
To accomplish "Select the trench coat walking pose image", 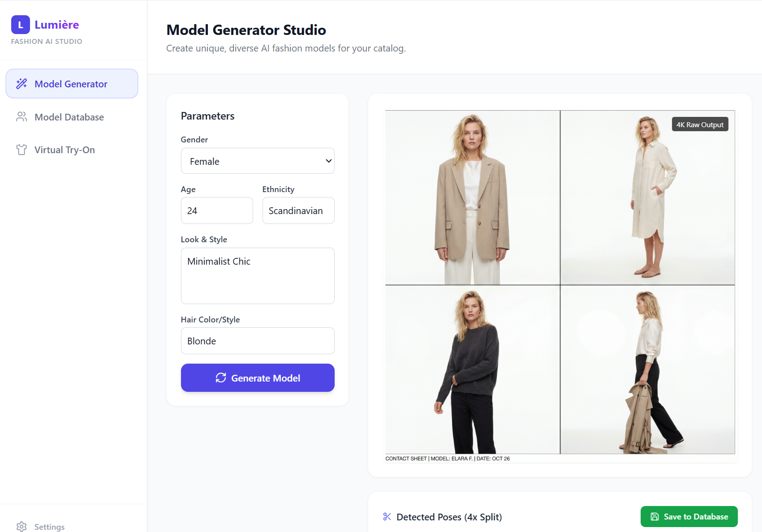I will [x=648, y=369].
